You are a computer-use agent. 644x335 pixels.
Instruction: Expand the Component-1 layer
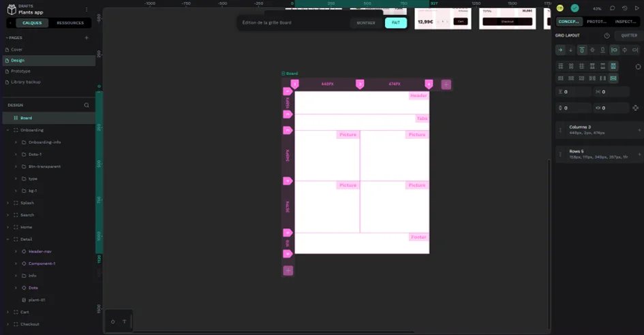[x=16, y=264]
